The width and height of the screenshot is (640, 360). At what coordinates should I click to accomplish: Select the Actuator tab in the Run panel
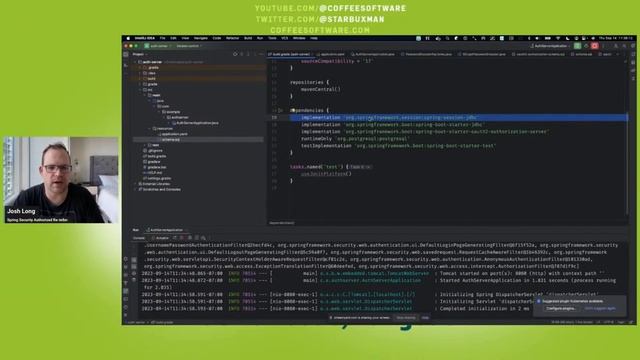click(160, 238)
